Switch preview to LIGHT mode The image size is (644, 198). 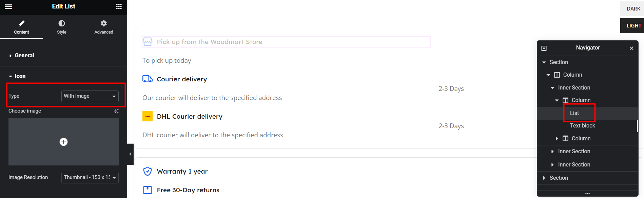point(633,26)
